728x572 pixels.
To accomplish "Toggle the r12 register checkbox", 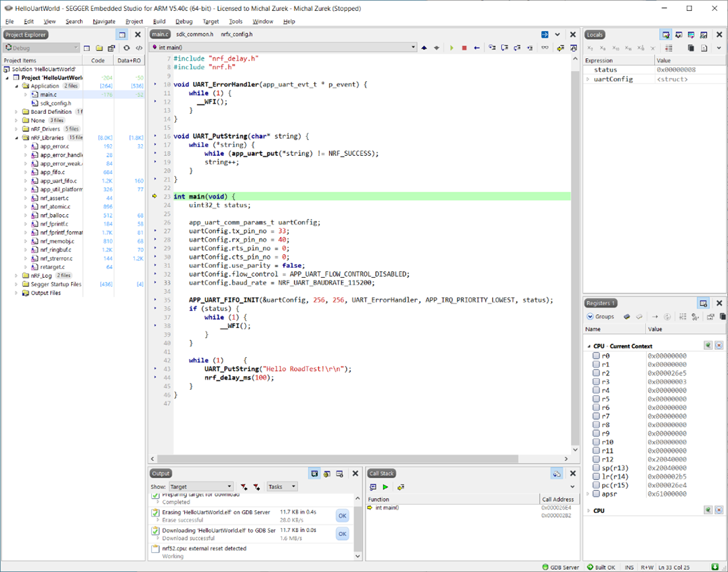I will click(x=597, y=459).
